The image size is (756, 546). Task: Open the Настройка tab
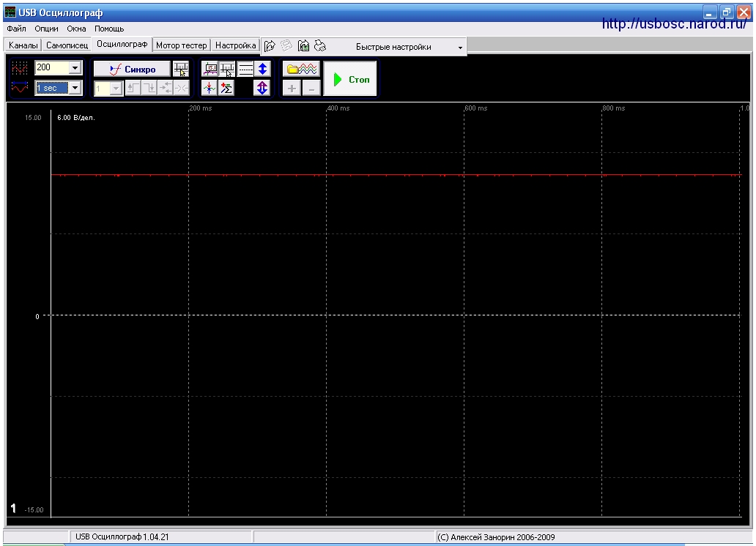pyautogui.click(x=235, y=45)
